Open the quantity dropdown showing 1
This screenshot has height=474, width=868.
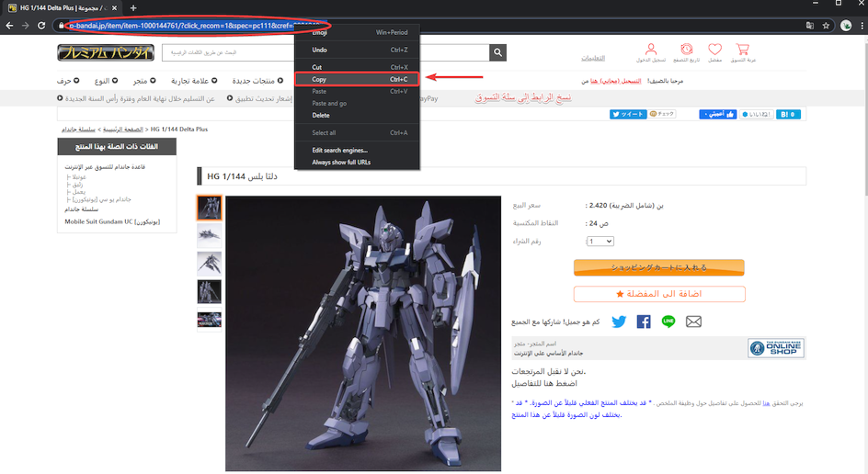tap(600, 242)
